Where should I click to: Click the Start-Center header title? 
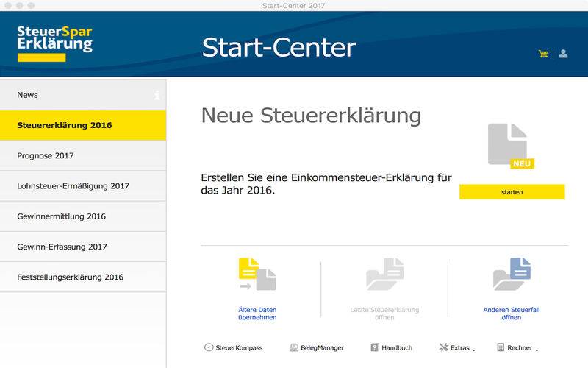279,48
